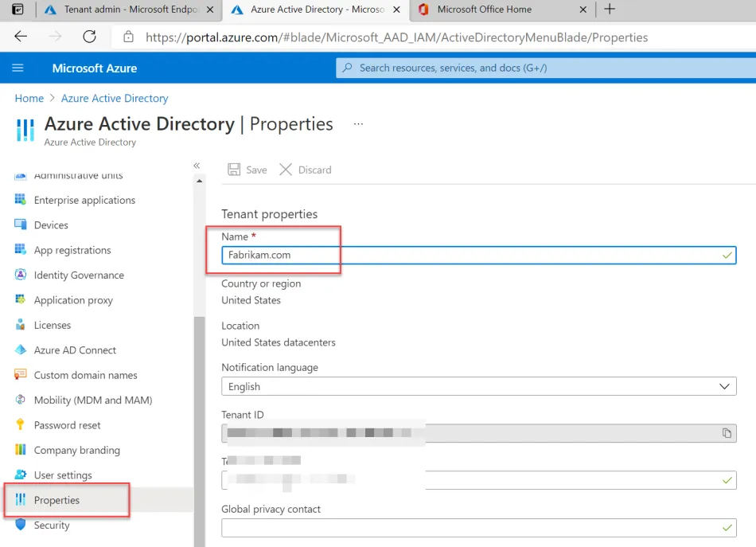The image size is (756, 547).
Task: Click the ellipsis more options icon
Action: pos(358,124)
